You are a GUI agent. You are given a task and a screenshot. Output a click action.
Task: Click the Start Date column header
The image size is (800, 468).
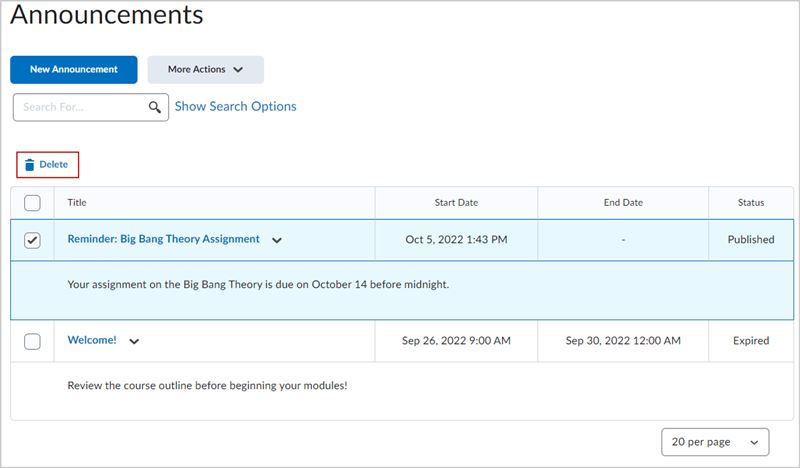pos(456,203)
